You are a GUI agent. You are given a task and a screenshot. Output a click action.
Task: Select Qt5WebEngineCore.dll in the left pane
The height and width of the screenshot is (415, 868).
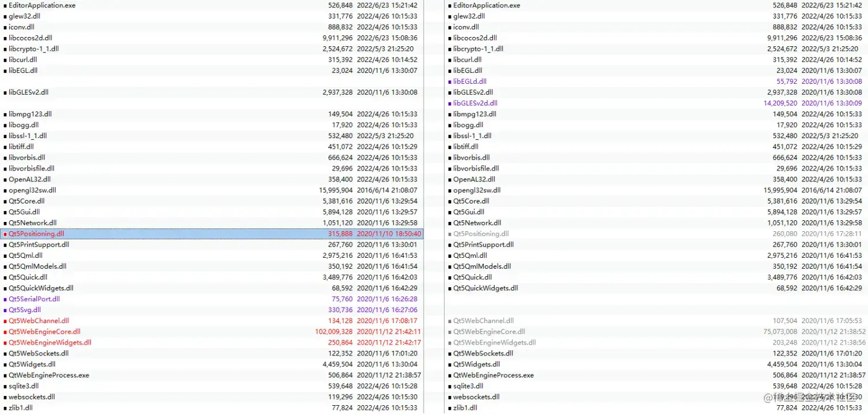pos(44,332)
